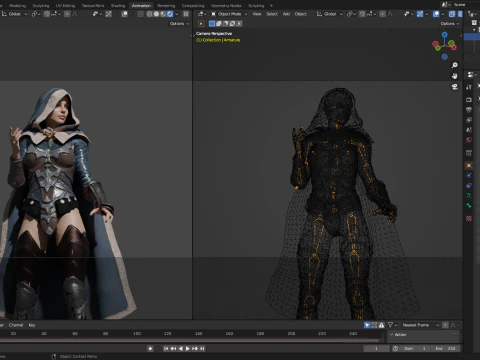Collapse the Action panel in timeline
The height and width of the screenshot is (360, 480).
pyautogui.click(x=392, y=335)
